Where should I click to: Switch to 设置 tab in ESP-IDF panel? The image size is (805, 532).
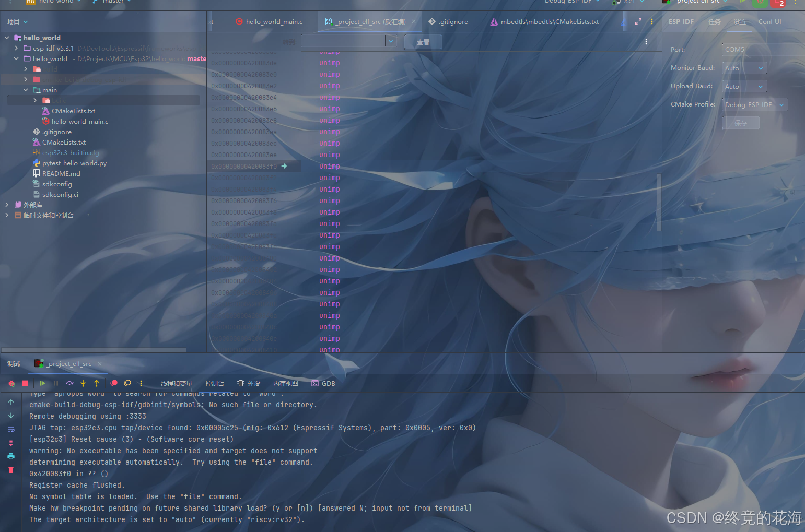click(x=739, y=22)
